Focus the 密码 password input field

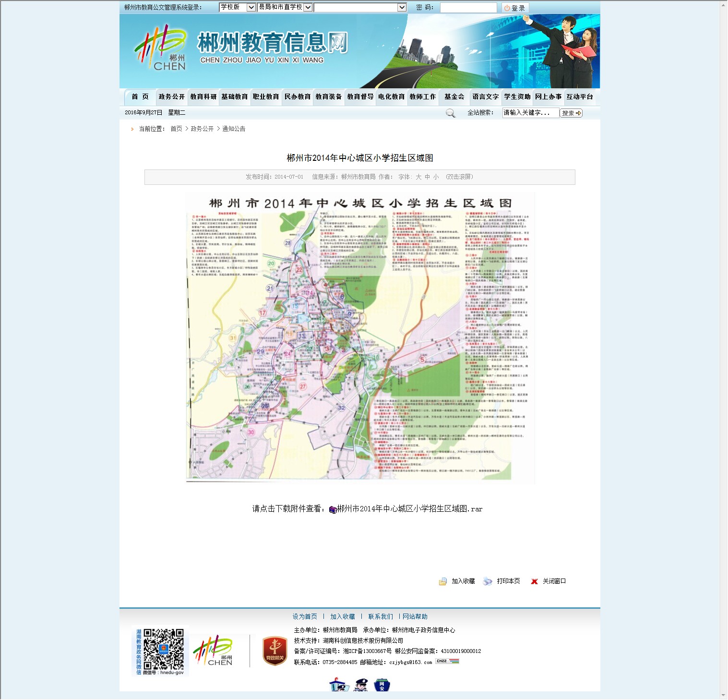click(468, 8)
